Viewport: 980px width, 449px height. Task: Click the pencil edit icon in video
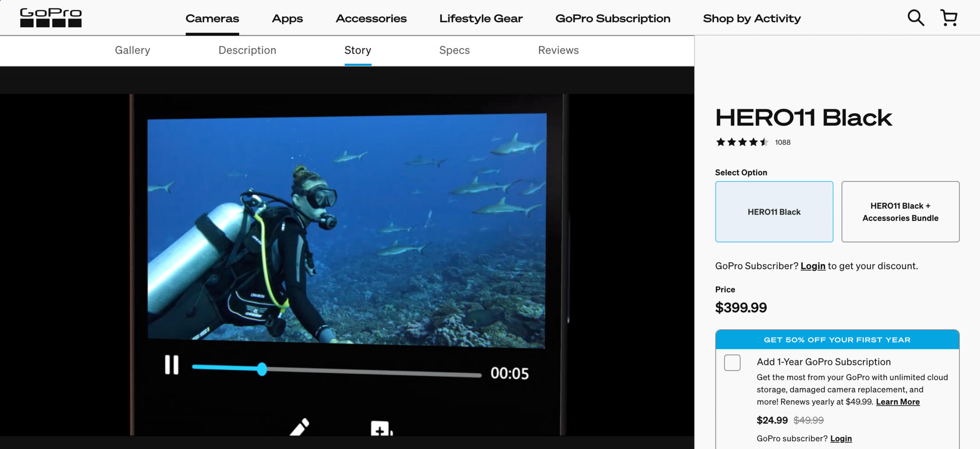299,427
